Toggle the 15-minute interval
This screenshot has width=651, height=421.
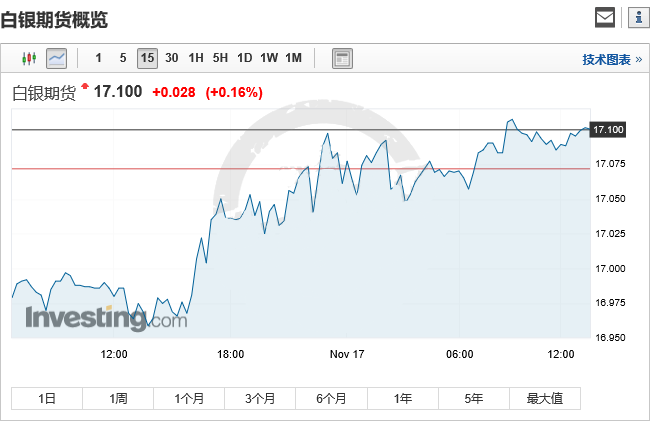[x=147, y=58]
